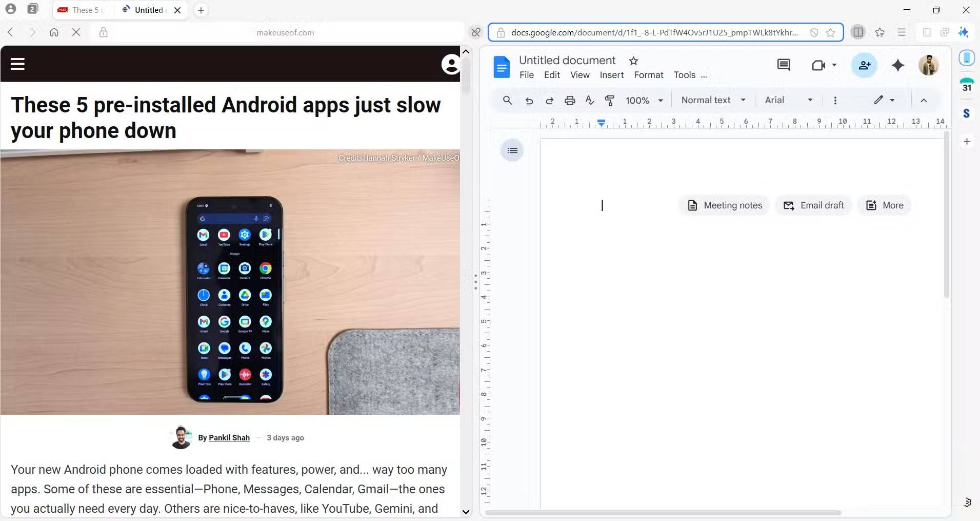Star the Untitled document
The width and height of the screenshot is (980, 521).
633,61
